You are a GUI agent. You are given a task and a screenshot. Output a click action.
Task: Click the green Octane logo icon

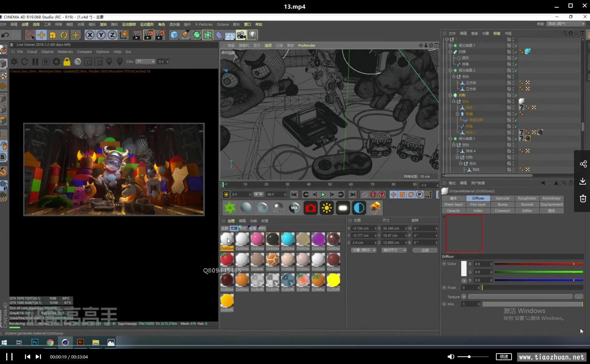(230, 208)
